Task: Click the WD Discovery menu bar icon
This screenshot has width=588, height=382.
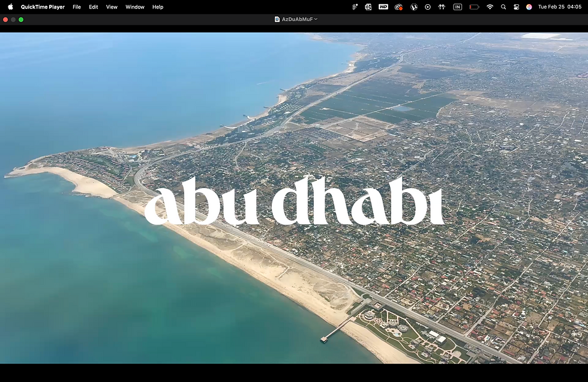Action: pos(383,7)
